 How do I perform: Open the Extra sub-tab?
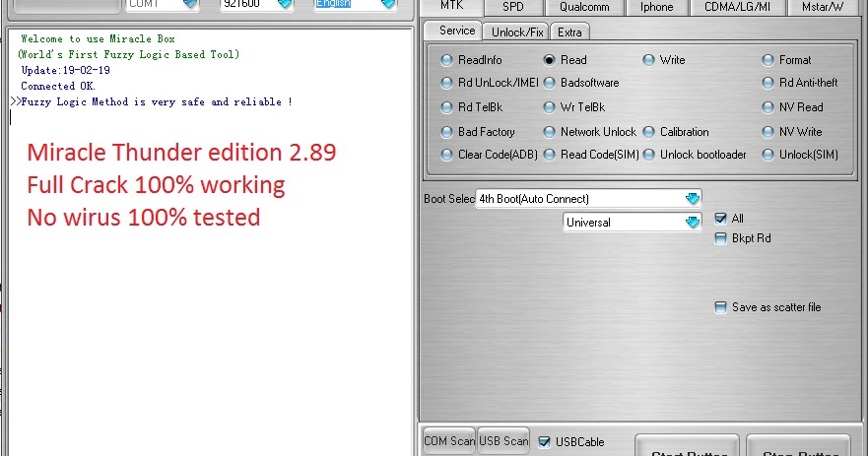point(569,33)
